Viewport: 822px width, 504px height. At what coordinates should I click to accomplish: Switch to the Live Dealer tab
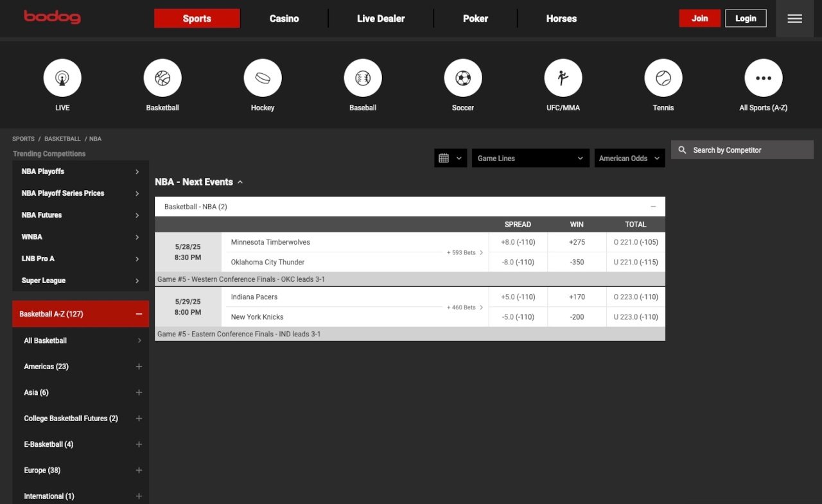(x=381, y=19)
